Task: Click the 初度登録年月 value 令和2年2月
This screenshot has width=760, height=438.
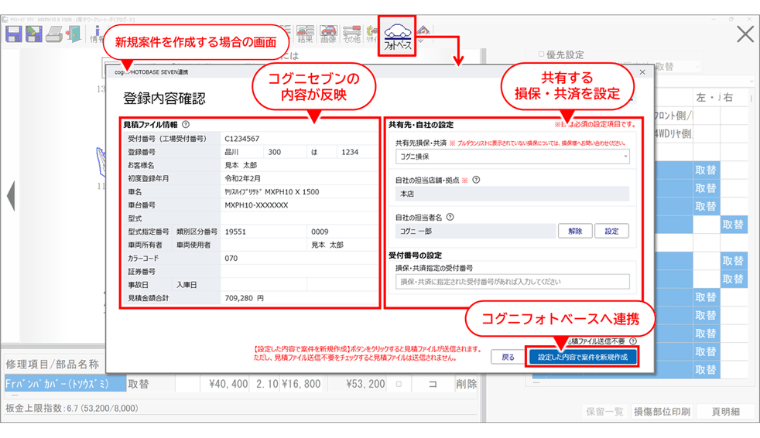Action: (x=242, y=178)
